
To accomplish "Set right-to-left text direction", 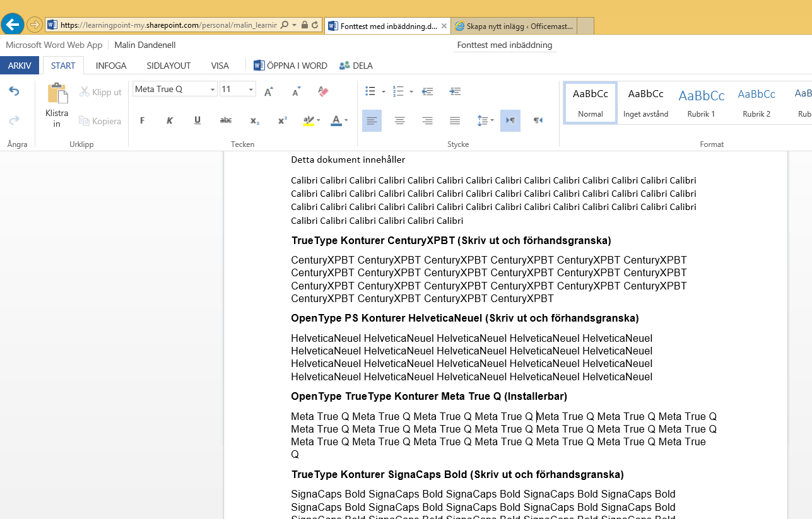I will [538, 120].
